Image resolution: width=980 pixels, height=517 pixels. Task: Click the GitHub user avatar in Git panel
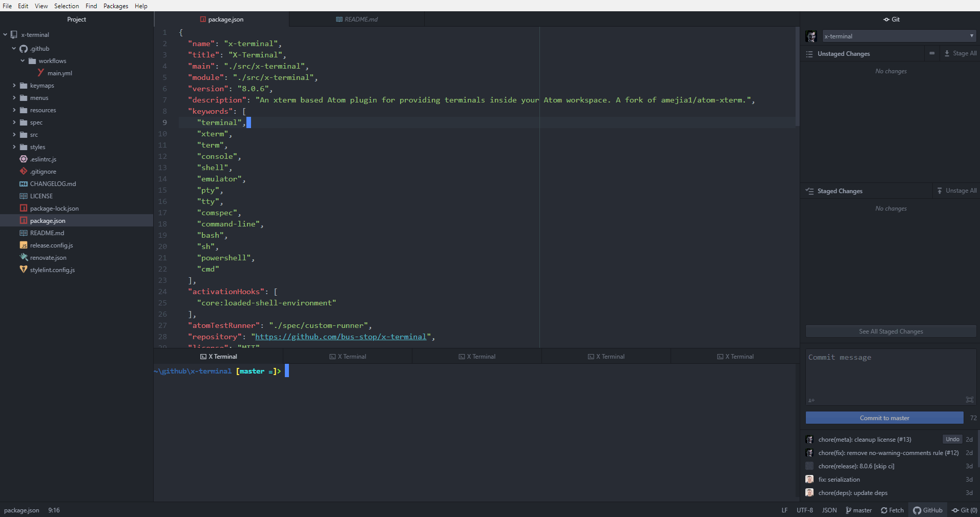pyautogui.click(x=811, y=36)
